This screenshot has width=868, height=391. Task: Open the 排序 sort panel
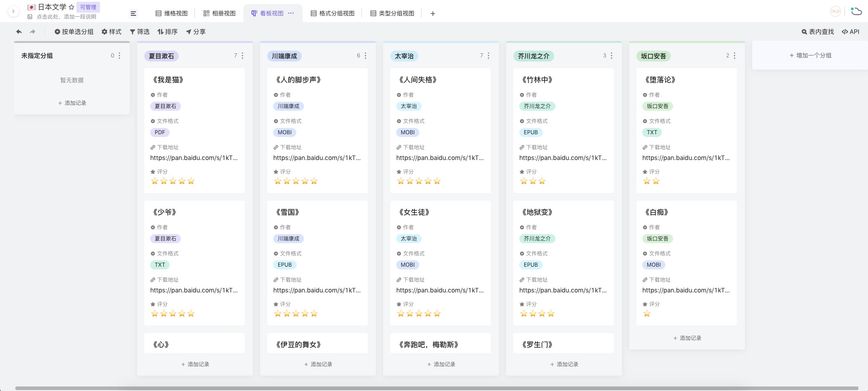(x=167, y=32)
